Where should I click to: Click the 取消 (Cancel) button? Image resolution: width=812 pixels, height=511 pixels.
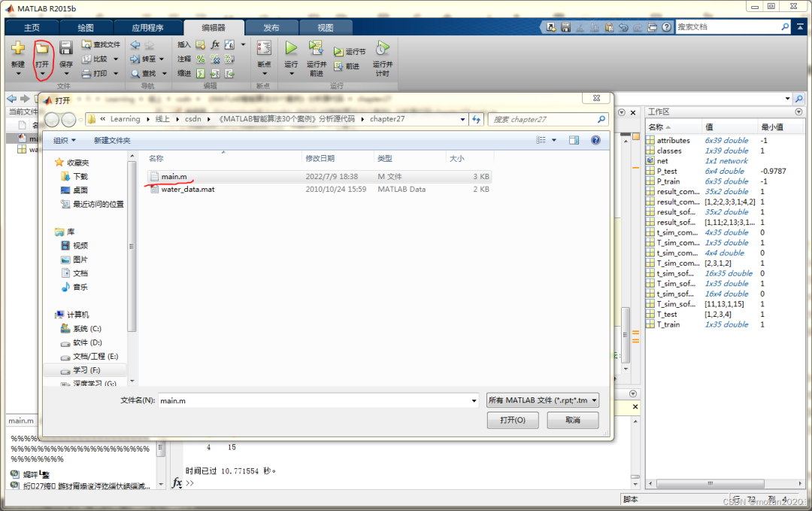(573, 420)
